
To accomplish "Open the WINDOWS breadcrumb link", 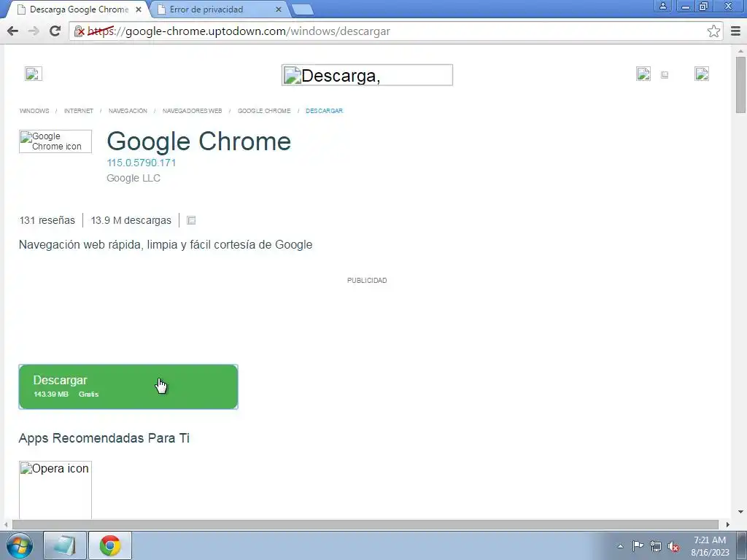I will pos(34,111).
